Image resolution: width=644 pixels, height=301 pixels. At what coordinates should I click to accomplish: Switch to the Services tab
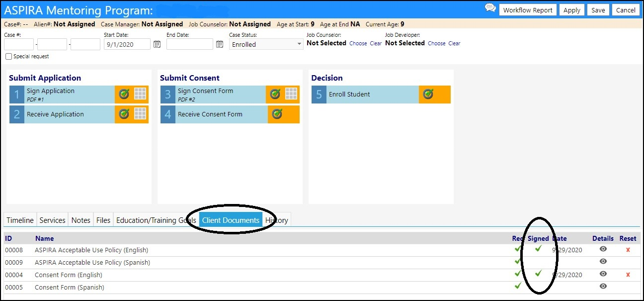pyautogui.click(x=52, y=220)
